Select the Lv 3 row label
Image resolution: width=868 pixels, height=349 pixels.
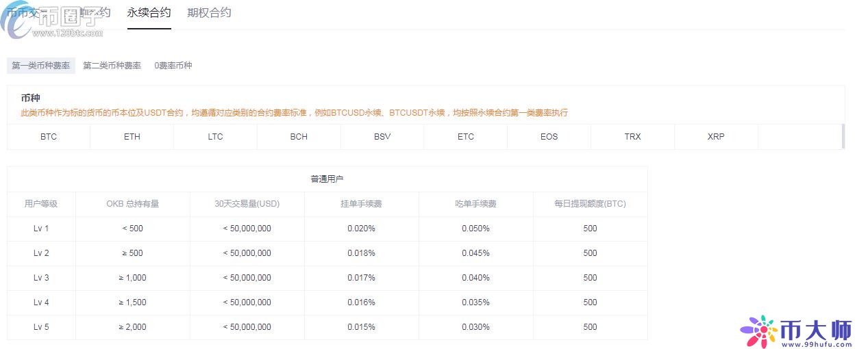(41, 278)
